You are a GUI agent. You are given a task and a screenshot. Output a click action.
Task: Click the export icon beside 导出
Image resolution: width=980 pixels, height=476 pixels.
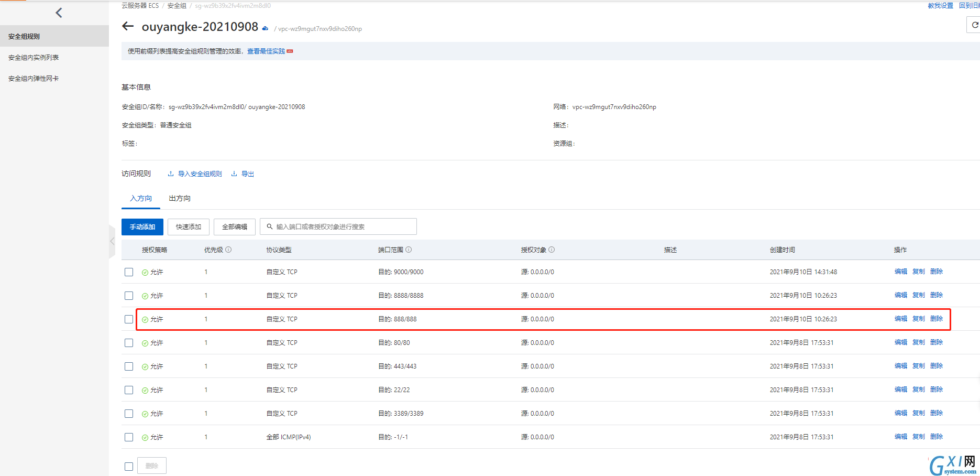click(x=234, y=174)
